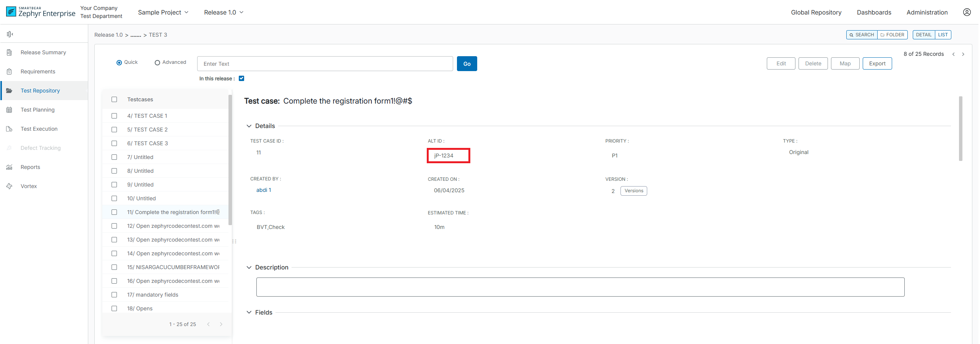The image size is (980, 344).
Task: Open the Release 1.0 dropdown
Action: (224, 12)
